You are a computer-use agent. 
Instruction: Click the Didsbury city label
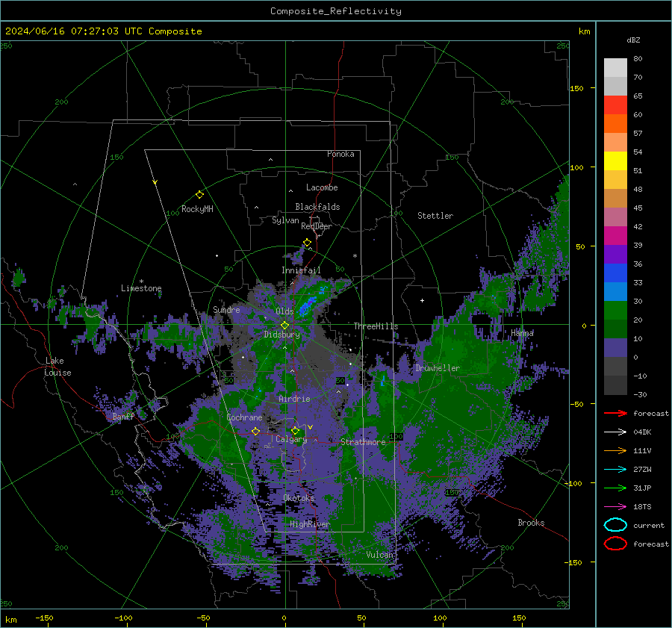point(282,335)
